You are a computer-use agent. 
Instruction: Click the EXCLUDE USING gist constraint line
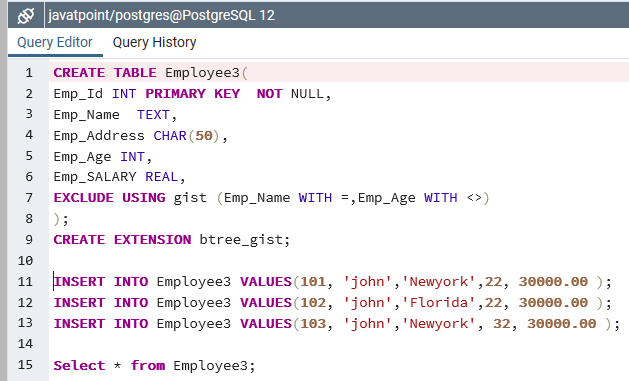coord(272,198)
